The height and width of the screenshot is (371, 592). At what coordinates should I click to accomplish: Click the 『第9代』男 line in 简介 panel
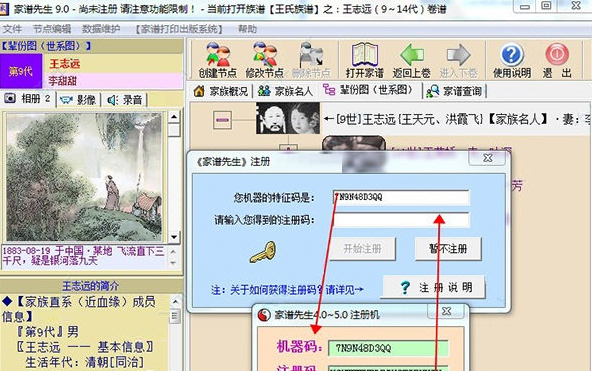(48, 332)
